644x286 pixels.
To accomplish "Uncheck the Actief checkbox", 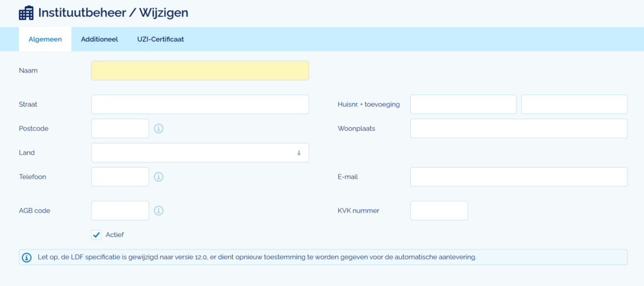I will pos(96,235).
